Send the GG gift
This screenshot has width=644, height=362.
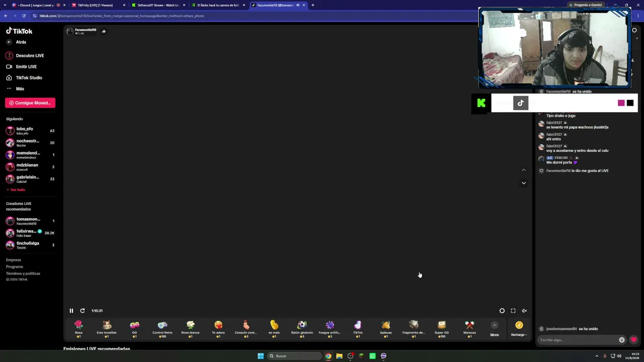134,328
